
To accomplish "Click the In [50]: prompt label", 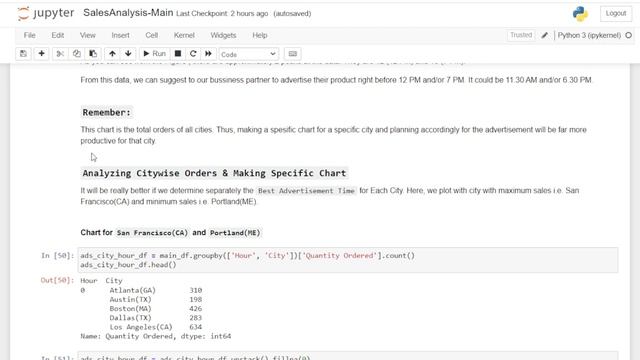I will [x=58, y=256].
